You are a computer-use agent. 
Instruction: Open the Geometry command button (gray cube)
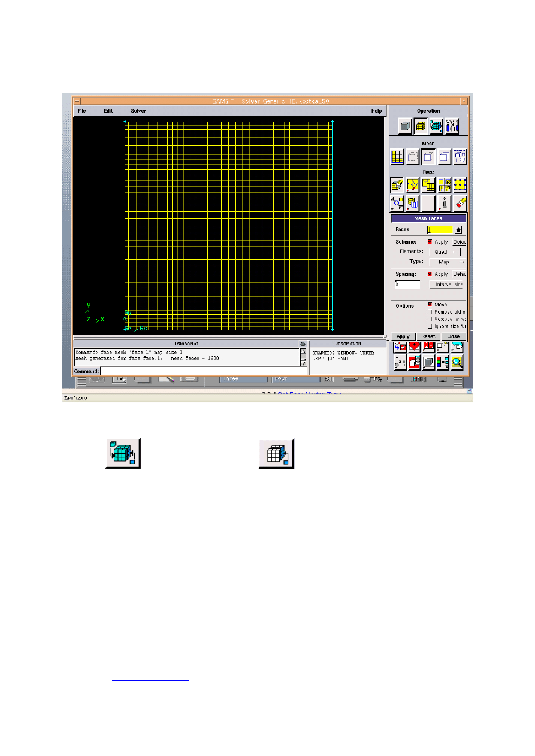pyautogui.click(x=405, y=126)
